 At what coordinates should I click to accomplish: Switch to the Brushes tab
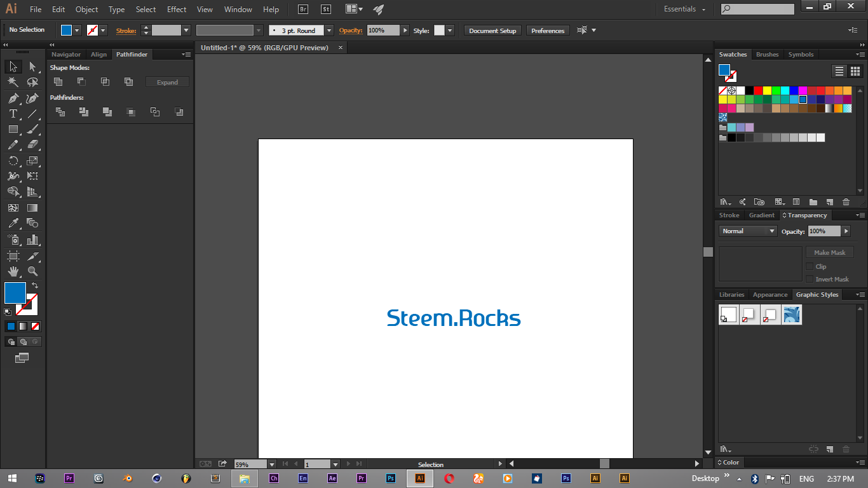(x=767, y=55)
